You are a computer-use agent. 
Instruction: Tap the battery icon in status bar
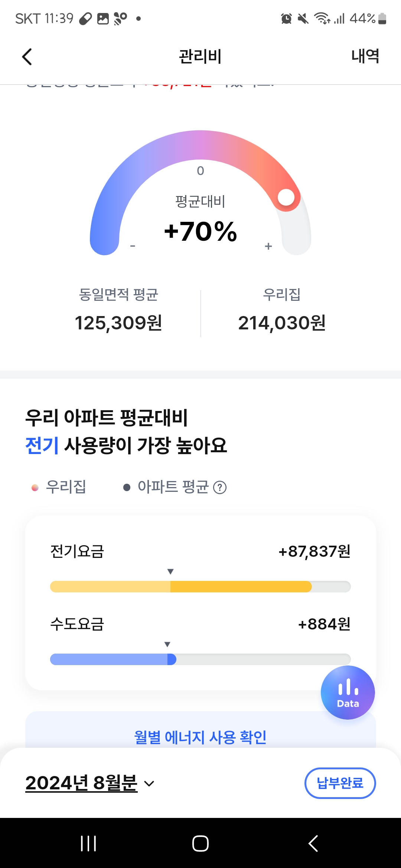pos(382,19)
